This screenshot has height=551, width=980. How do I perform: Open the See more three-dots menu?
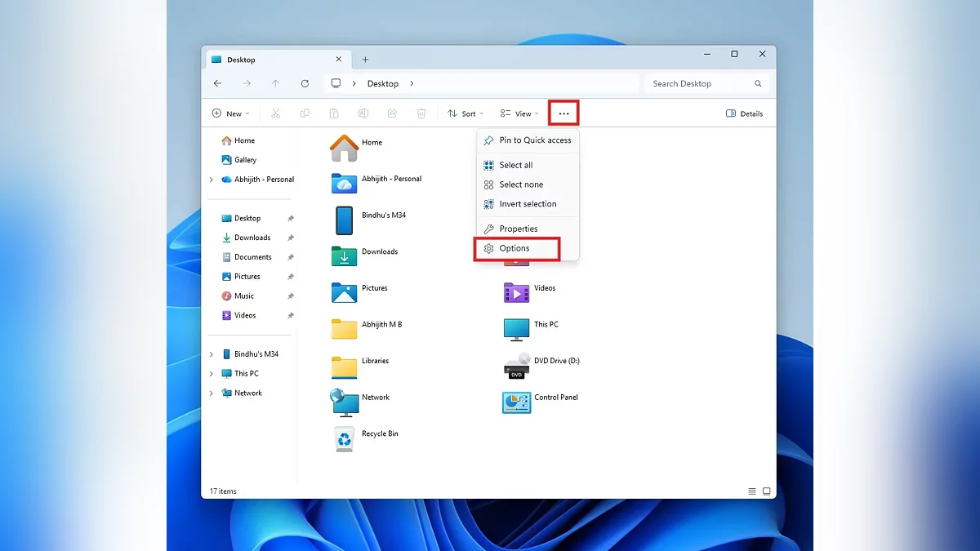(x=563, y=113)
